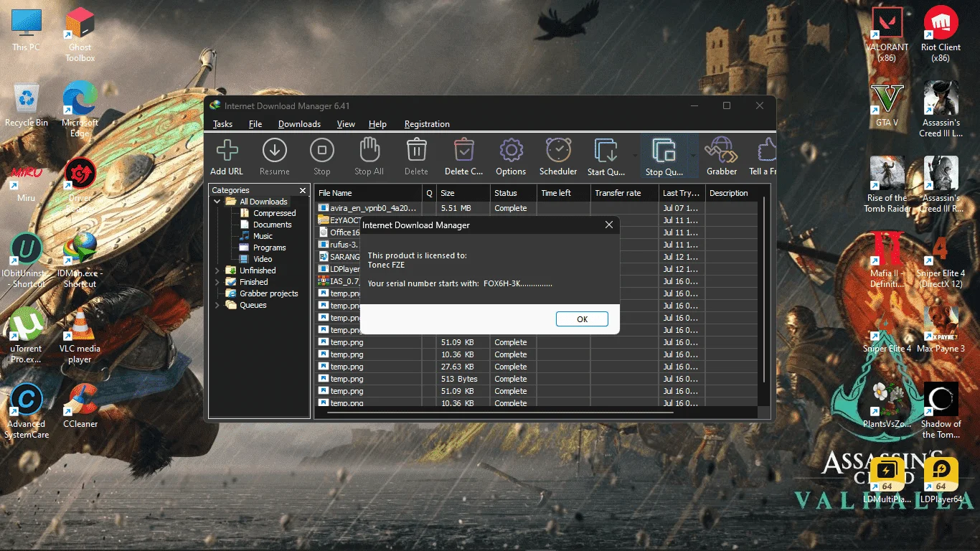
Task: Click OK in the license dialog
Action: [582, 319]
